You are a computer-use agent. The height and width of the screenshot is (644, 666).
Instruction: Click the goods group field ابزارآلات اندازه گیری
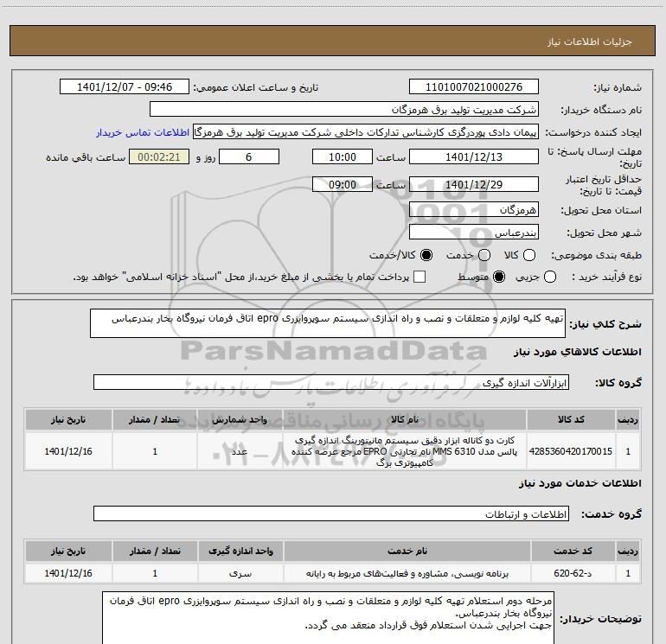(x=331, y=382)
